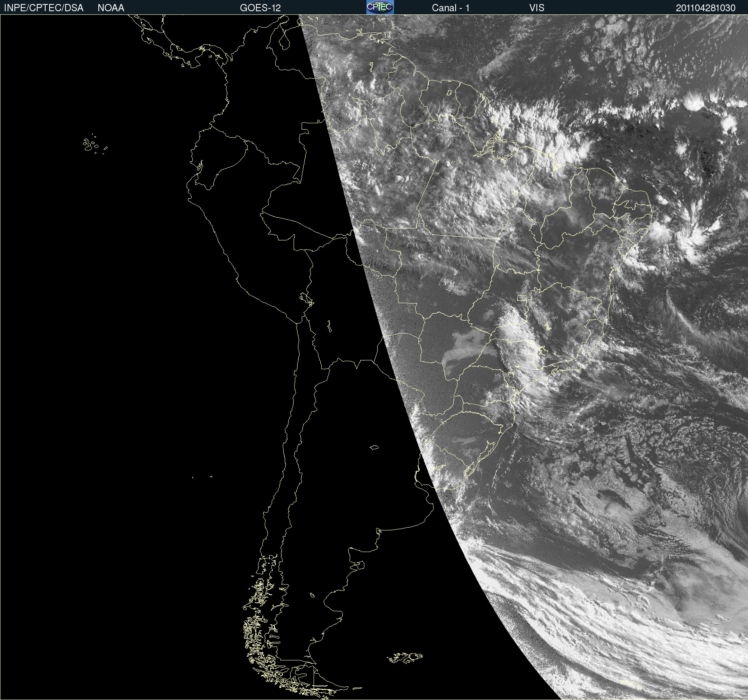Click the 'Canal - 1' channel label
Screen dimensions: 748x700
(451, 8)
